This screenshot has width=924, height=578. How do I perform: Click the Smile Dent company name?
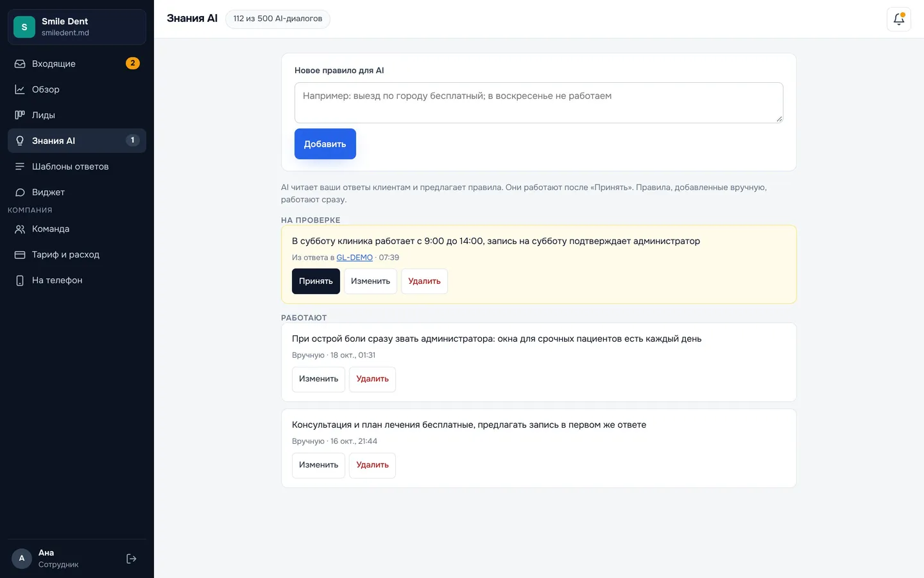65,21
